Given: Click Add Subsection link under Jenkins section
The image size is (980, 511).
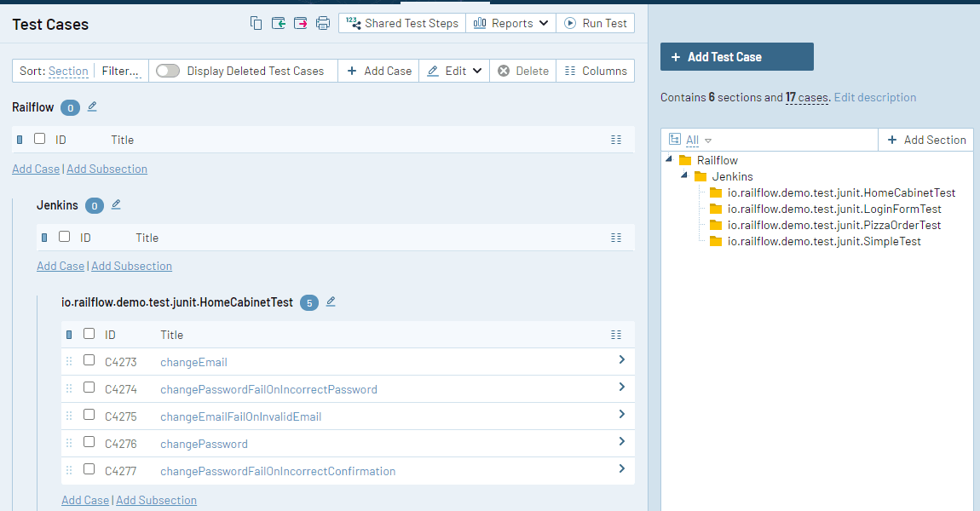Looking at the screenshot, I should click(x=132, y=266).
